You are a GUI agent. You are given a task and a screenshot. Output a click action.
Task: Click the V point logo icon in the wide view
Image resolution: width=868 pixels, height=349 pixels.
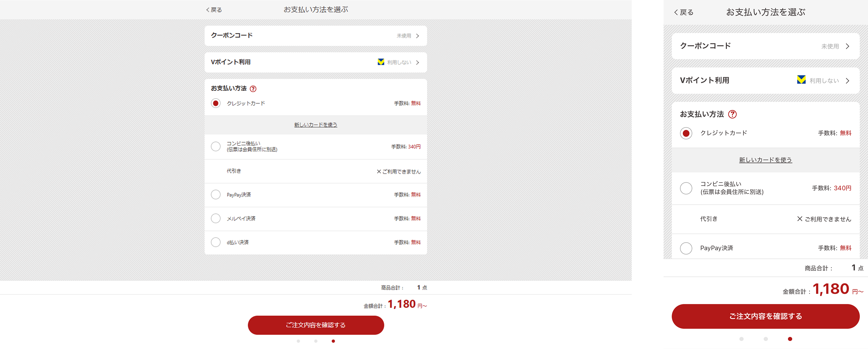pos(381,62)
